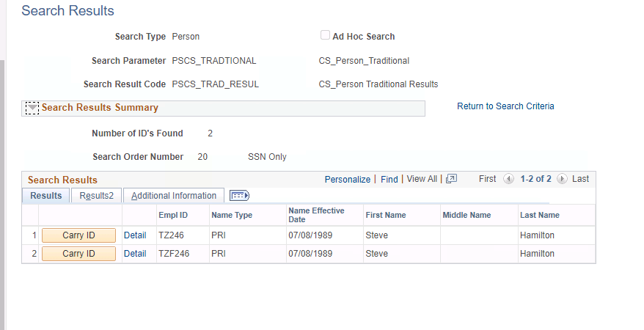
Task: Click the previous row arrow icon
Action: point(510,179)
